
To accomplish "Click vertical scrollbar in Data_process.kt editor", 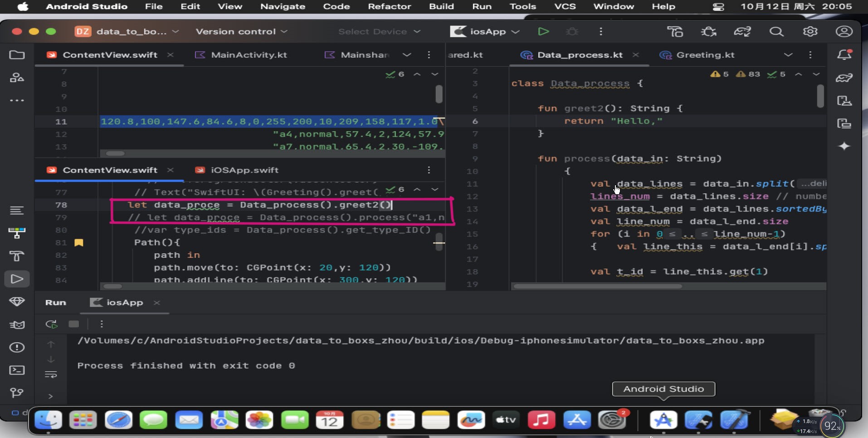I will point(820,96).
